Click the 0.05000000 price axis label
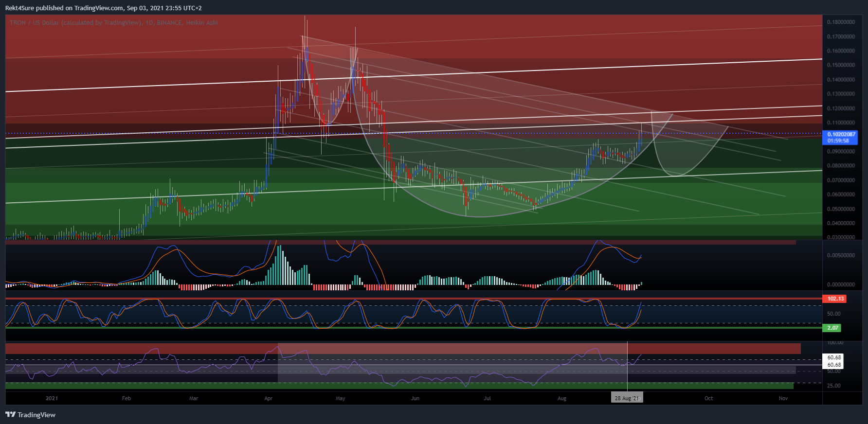 coord(841,209)
